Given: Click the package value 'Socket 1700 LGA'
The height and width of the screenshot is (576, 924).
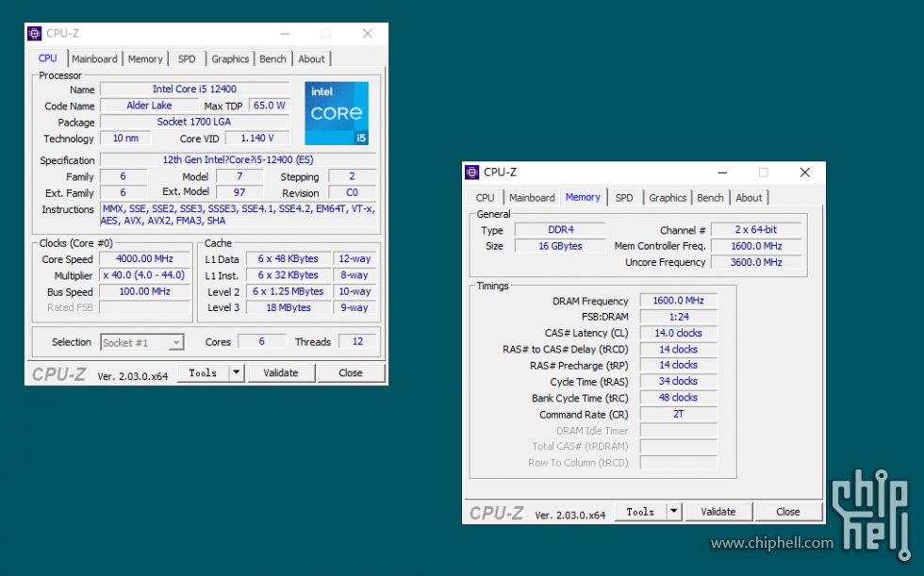Looking at the screenshot, I should pyautogui.click(x=194, y=122).
